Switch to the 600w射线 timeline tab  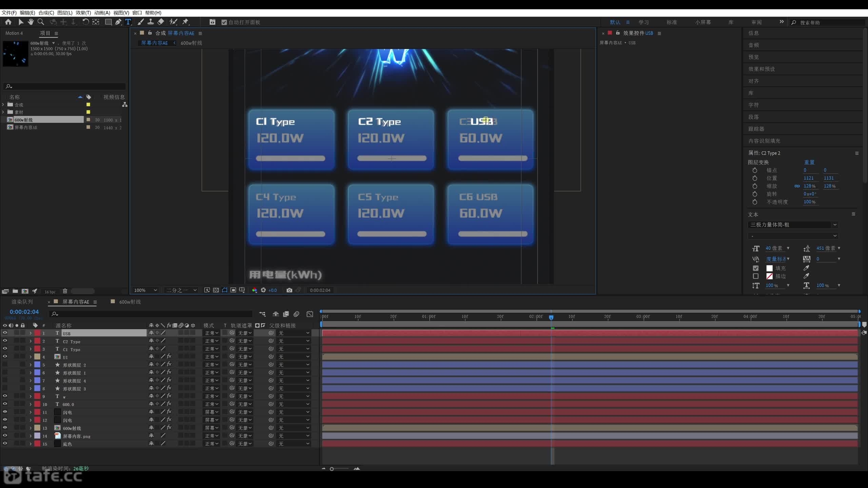click(130, 302)
